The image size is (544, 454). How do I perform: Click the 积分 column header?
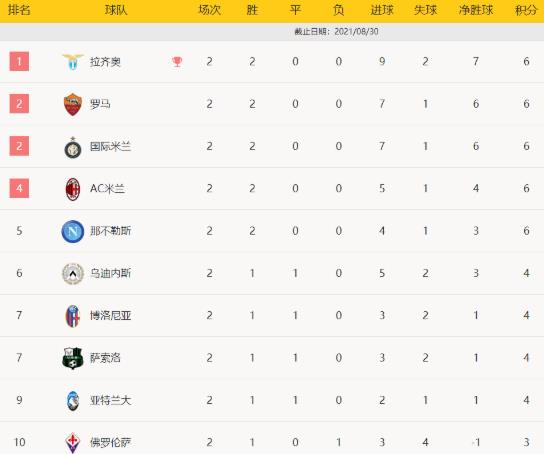pyautogui.click(x=526, y=10)
